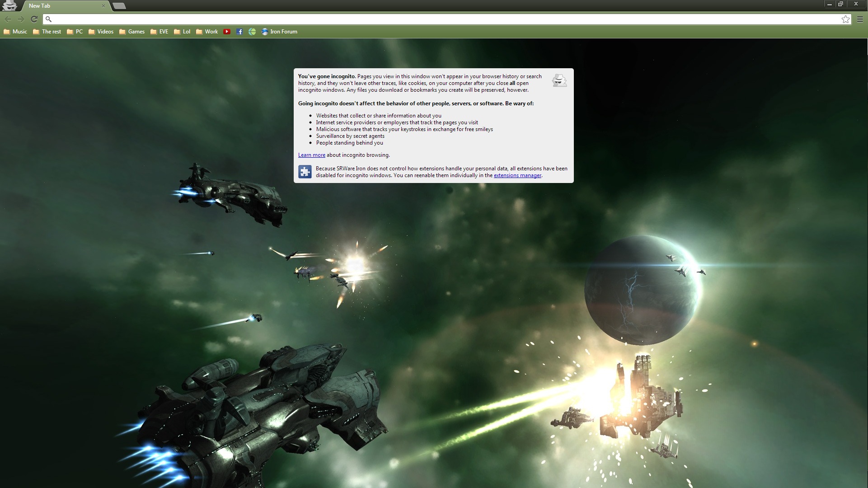The image size is (868, 488).
Task: Open the Facebook bookmark icon
Action: pos(239,32)
